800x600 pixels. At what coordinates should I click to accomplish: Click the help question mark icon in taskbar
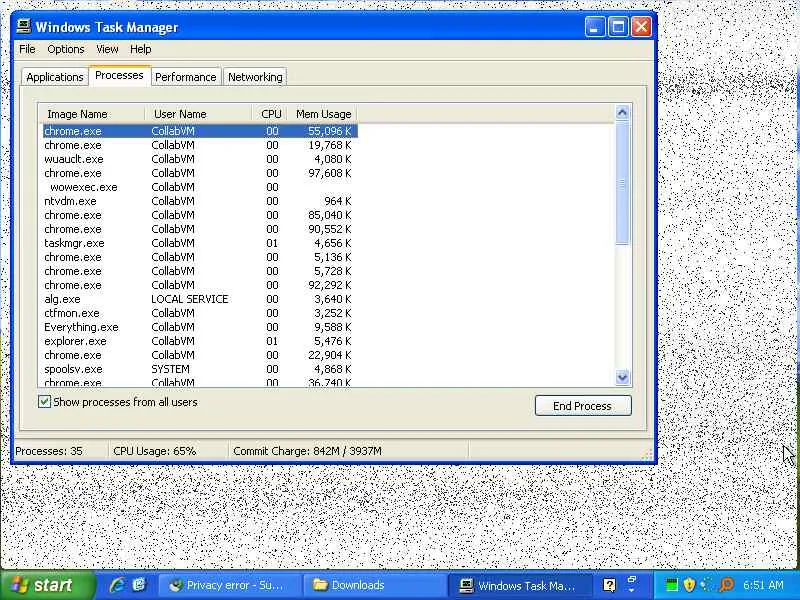609,585
